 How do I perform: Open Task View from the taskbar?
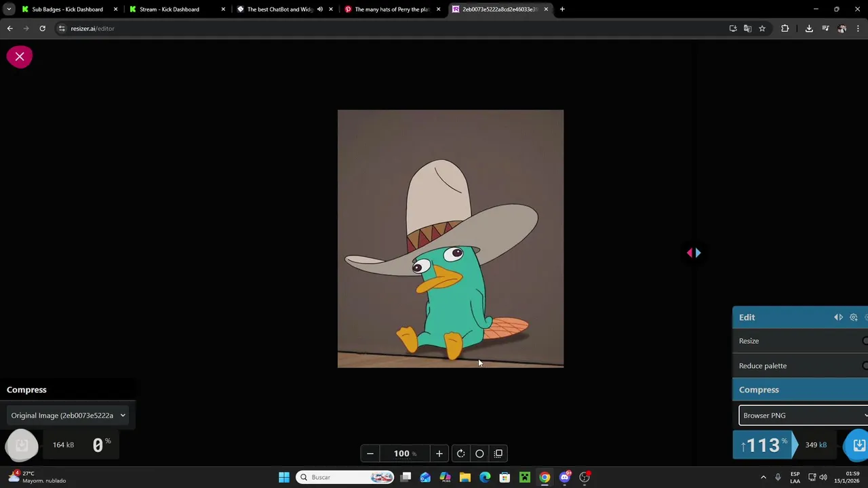pyautogui.click(x=406, y=477)
